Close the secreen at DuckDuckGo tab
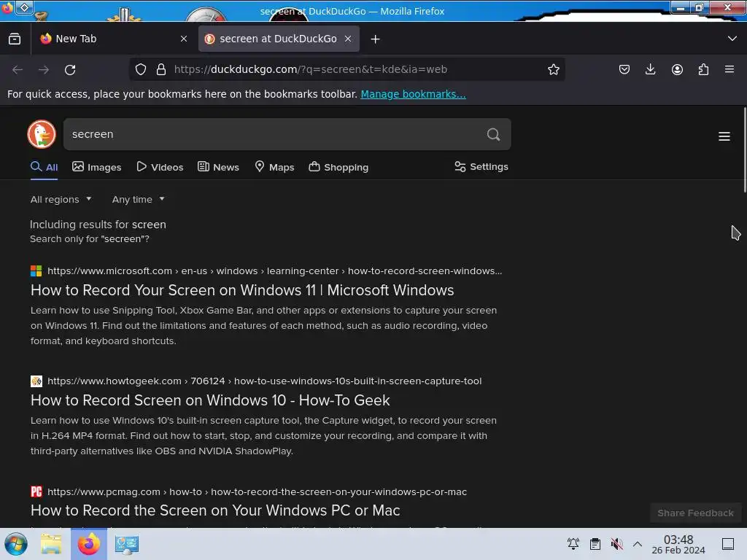747x560 pixels. click(348, 39)
